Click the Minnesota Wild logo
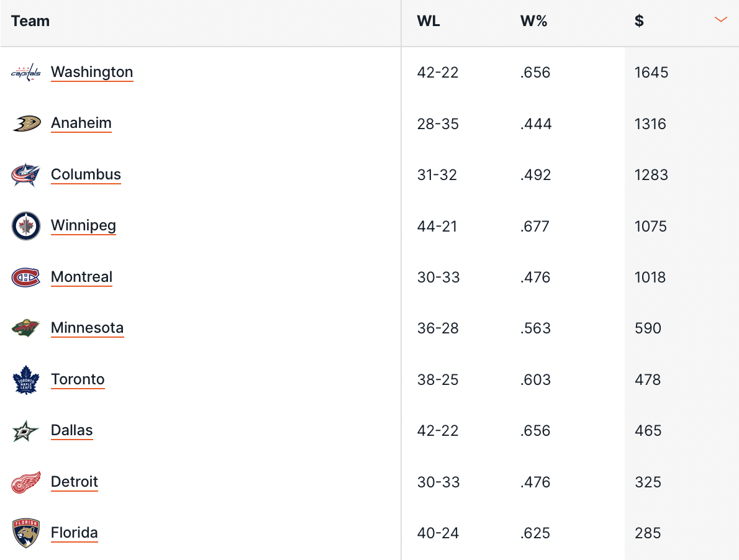739x560 pixels. click(x=26, y=328)
